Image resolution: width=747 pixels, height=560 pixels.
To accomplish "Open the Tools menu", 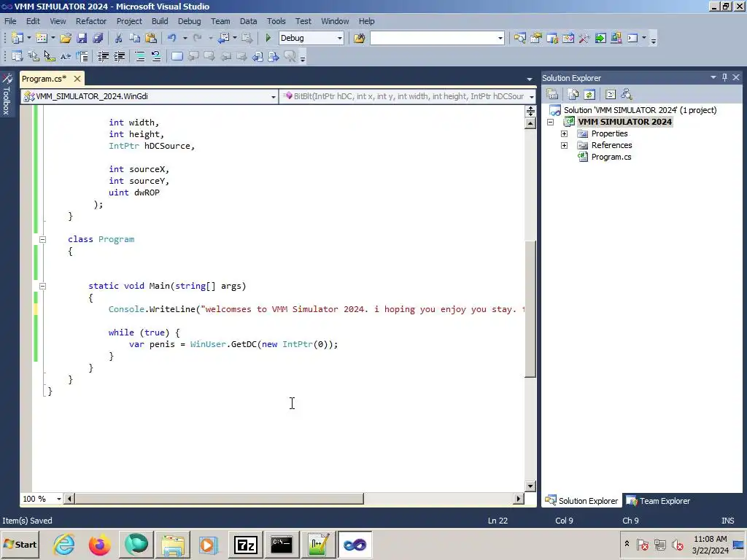I will [x=276, y=21].
